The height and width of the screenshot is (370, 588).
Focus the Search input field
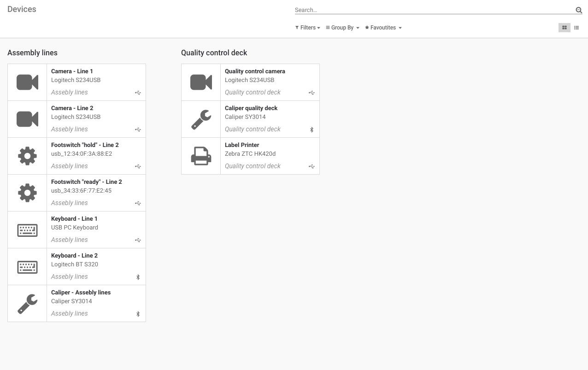point(433,10)
